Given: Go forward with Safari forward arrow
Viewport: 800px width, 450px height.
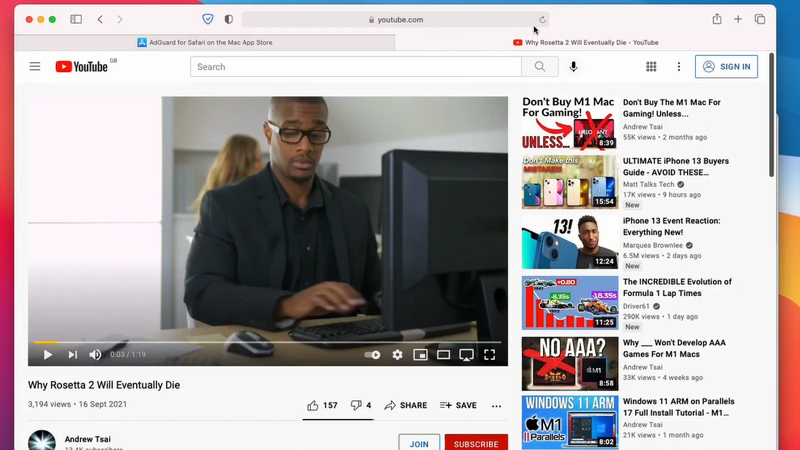Looking at the screenshot, I should pos(120,19).
